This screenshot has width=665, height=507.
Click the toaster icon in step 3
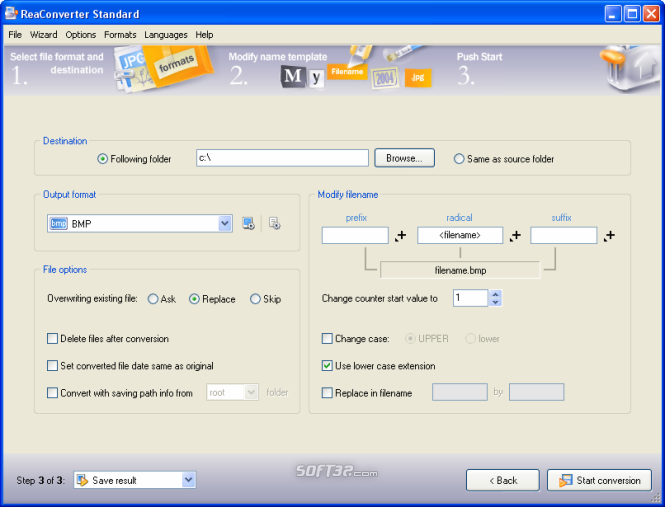coord(629,69)
